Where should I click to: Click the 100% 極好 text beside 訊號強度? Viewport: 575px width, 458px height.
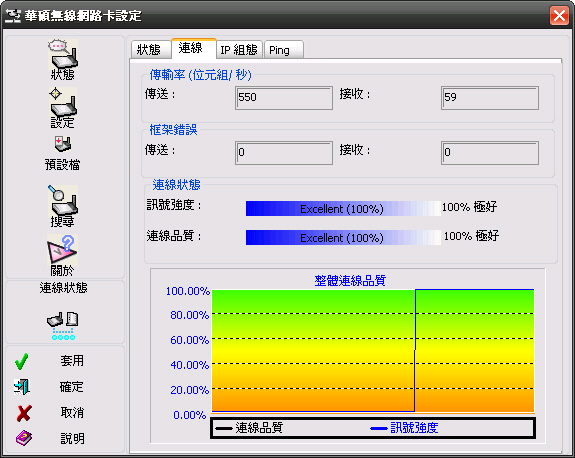point(469,207)
